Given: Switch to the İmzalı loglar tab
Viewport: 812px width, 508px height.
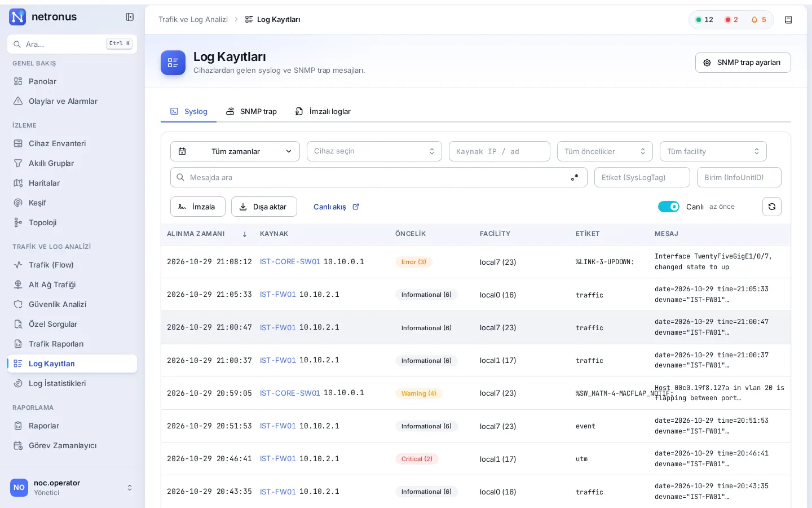Looking at the screenshot, I should click(x=323, y=111).
